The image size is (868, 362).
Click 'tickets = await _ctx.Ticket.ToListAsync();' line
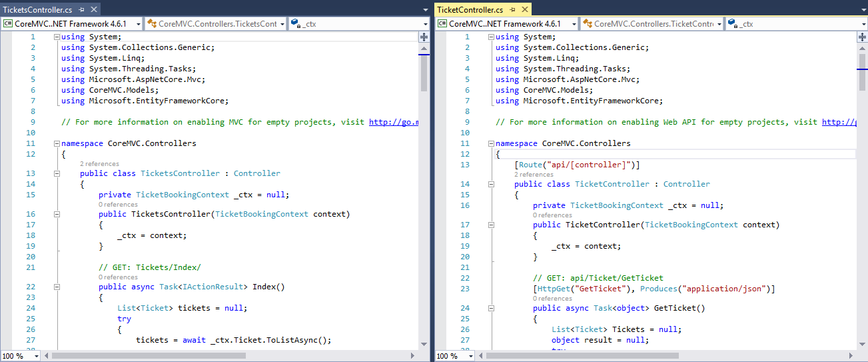tap(234, 340)
